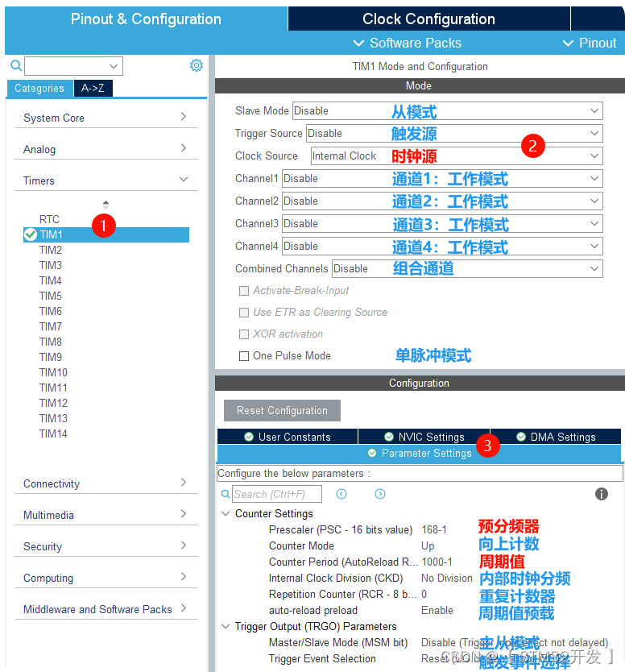625x672 pixels.
Task: Open the Channel2 mode dropdown
Action: click(x=442, y=201)
